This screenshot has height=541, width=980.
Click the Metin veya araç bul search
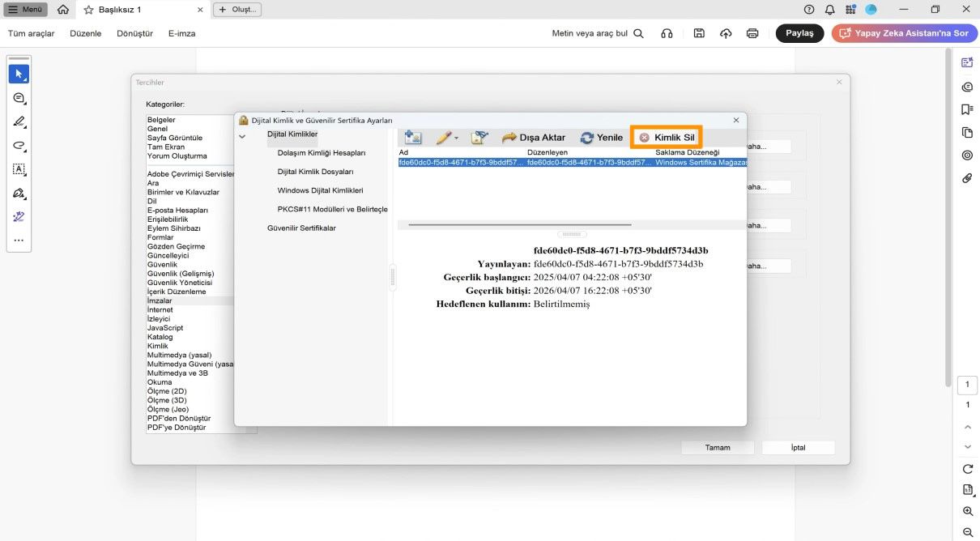(598, 33)
